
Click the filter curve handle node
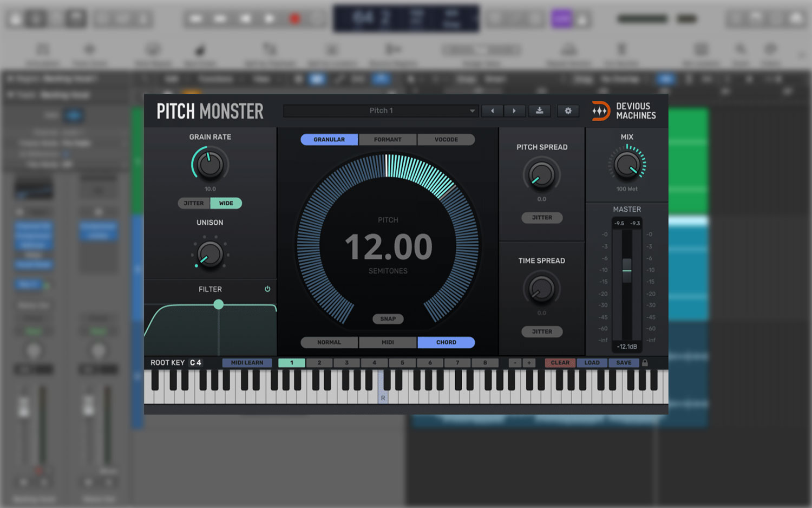pos(218,304)
